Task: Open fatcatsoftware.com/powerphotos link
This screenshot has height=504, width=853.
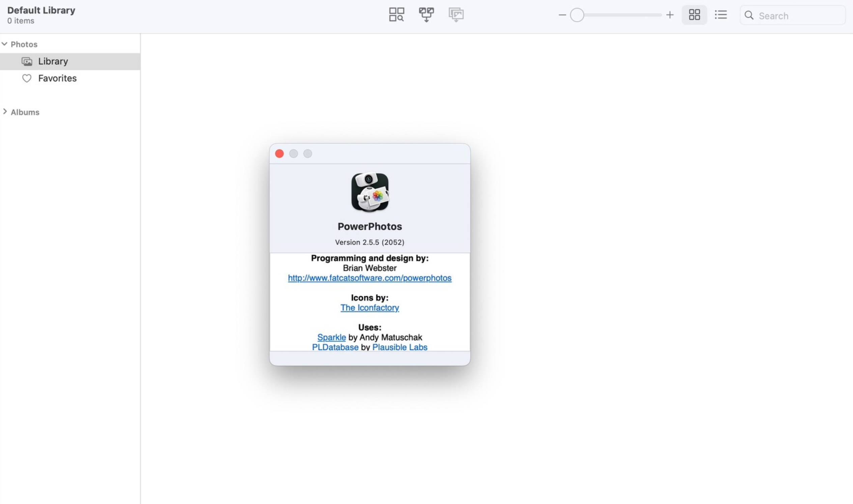Action: [370, 278]
